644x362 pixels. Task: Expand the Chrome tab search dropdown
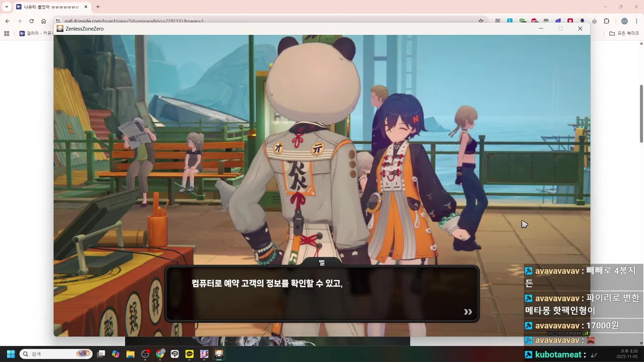tap(7, 7)
